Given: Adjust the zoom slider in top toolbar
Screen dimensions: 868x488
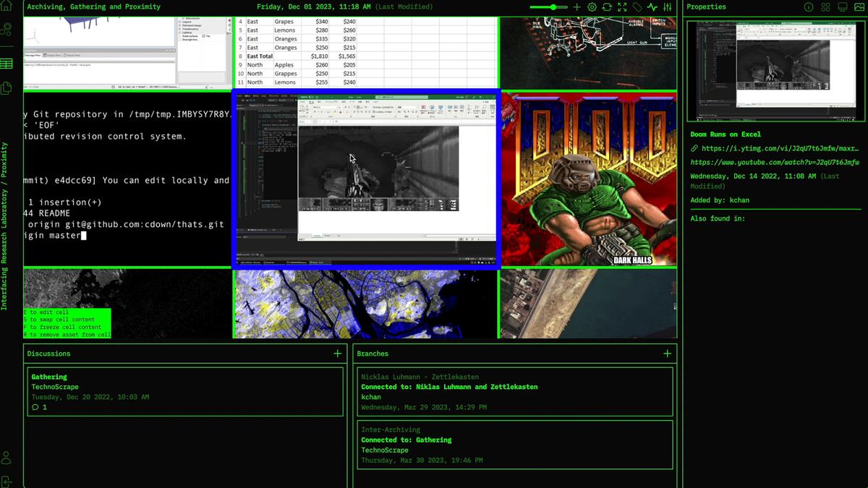Looking at the screenshot, I should pos(553,7).
